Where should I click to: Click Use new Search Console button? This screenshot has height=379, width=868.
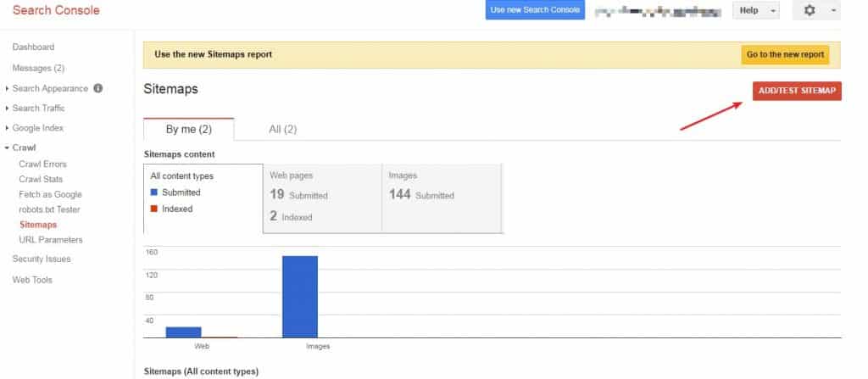tap(535, 10)
